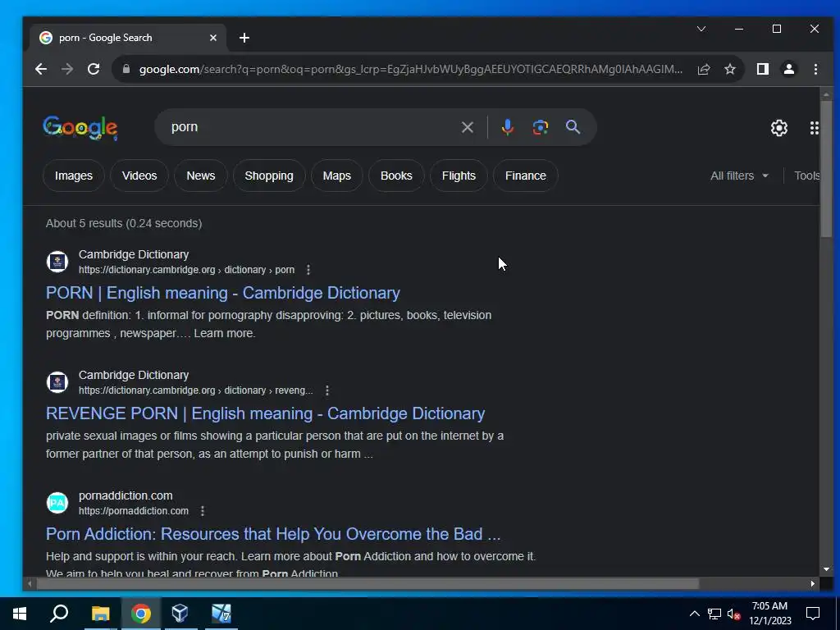Open File Explorer from taskbar

[100, 614]
